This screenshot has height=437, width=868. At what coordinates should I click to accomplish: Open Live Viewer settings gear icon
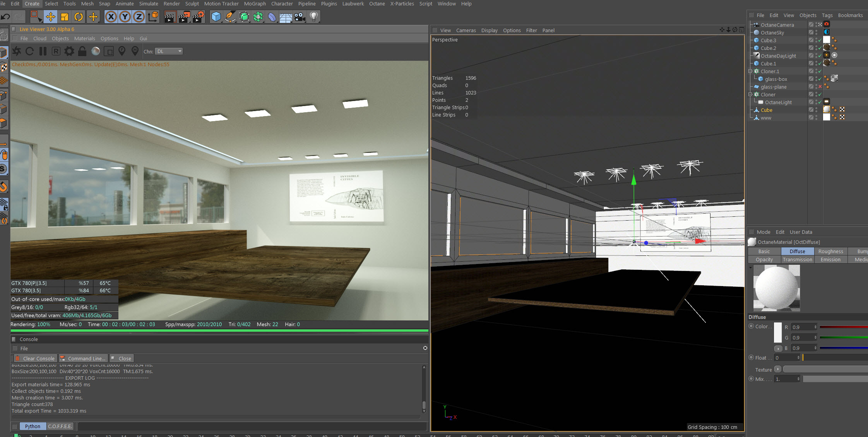pos(69,51)
